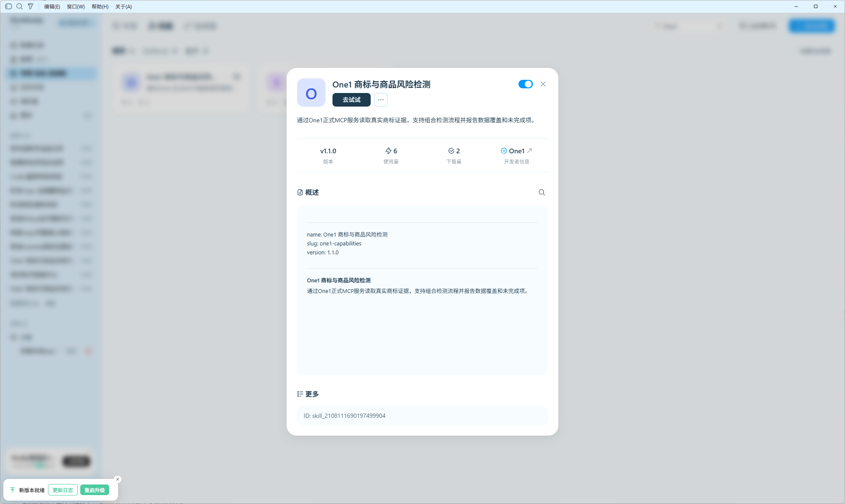Select the v1.1.0 version text

(328, 151)
